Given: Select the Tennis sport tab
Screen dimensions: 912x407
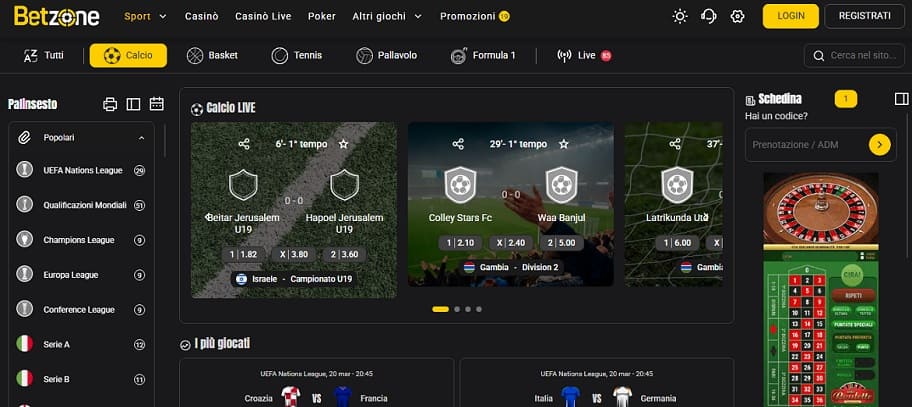Looking at the screenshot, I should click(x=297, y=56).
